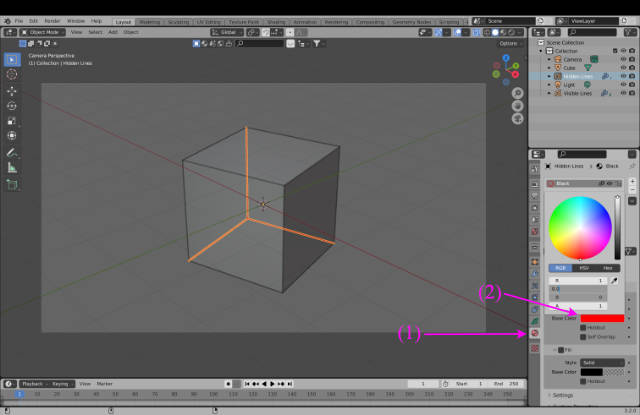Switch to the Modeling workspace tab
Viewport: 640px width, 415px height.
(x=149, y=22)
